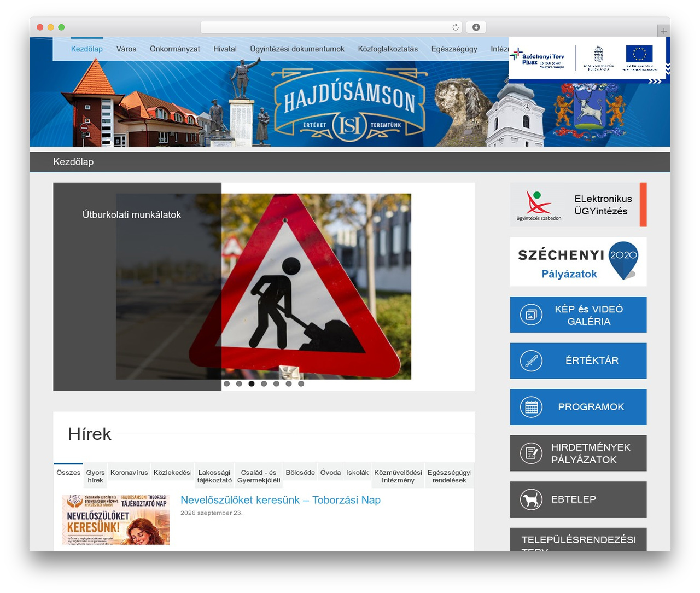Switch to the Közlekedési news tab
Screen dimensions: 700x593
(x=173, y=473)
